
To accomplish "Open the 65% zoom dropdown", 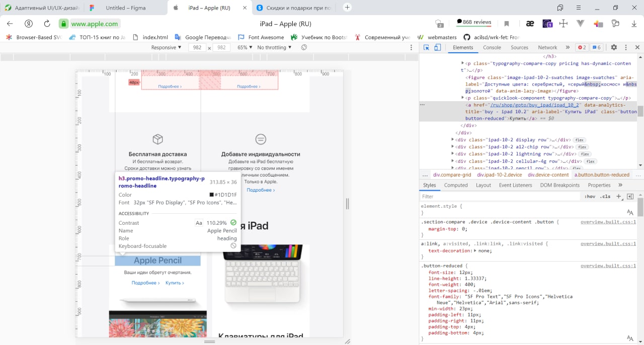I will [x=245, y=47].
